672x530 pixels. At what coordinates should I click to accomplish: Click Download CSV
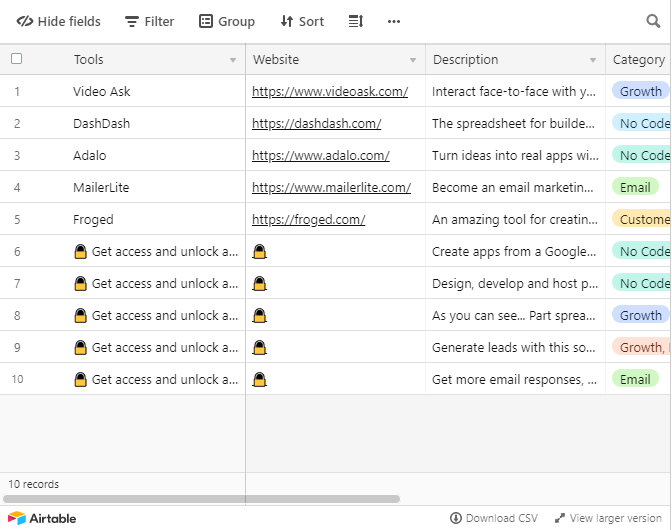(494, 518)
